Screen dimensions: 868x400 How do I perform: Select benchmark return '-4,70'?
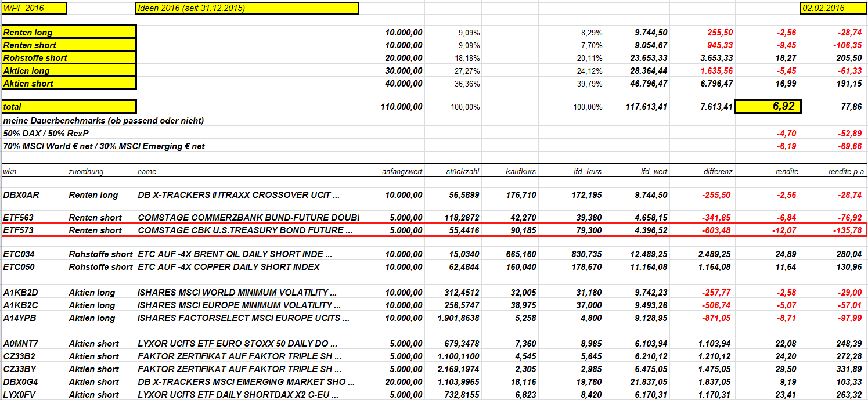point(788,134)
